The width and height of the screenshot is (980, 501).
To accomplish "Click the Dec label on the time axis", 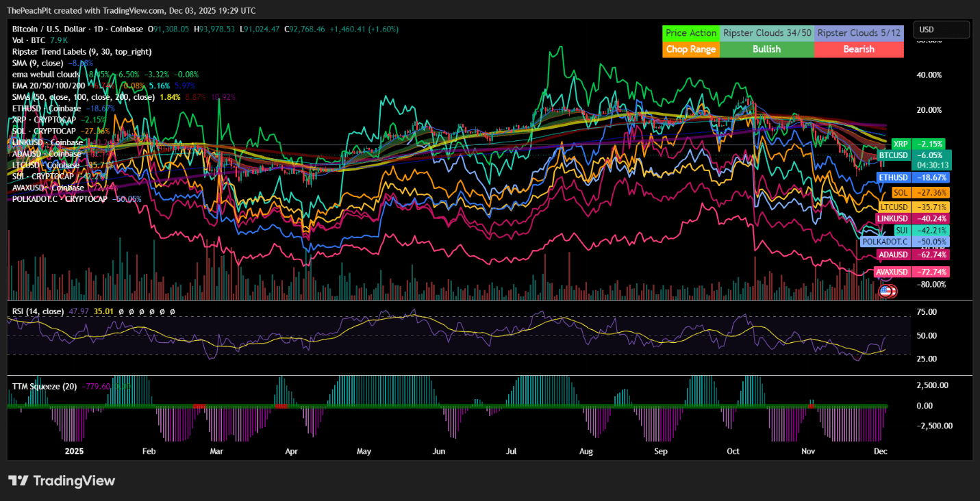I will [880, 451].
